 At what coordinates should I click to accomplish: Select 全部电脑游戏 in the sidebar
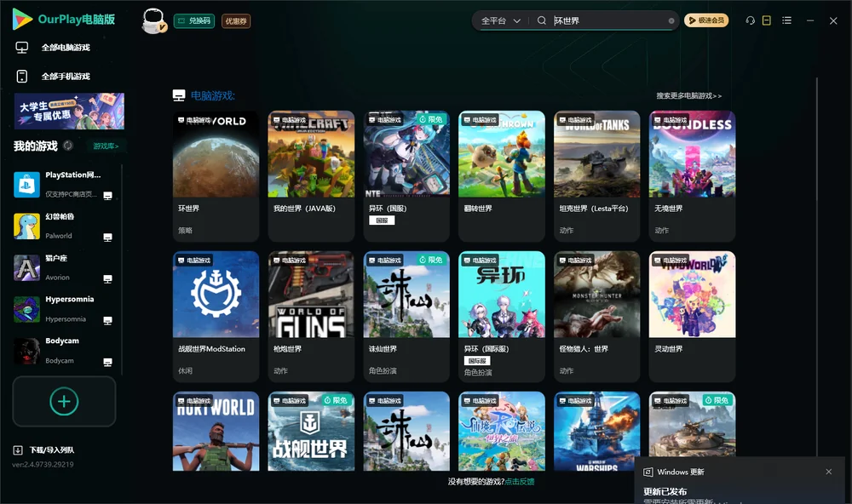click(x=66, y=48)
